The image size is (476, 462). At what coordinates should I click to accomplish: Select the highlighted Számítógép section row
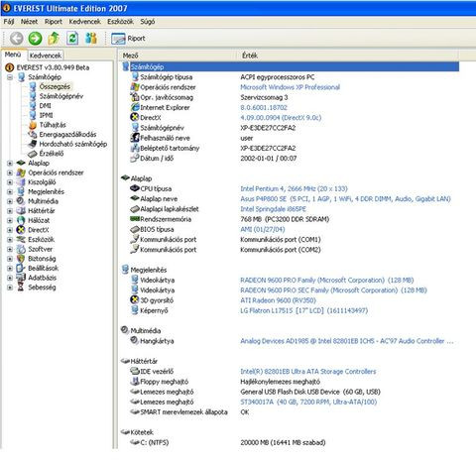pyautogui.click(x=290, y=66)
